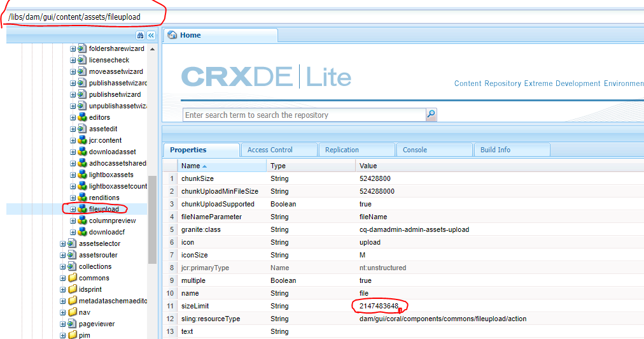Screen dimensions: 644x339
Task: Click the jcr:content node icon
Action: (x=82, y=140)
